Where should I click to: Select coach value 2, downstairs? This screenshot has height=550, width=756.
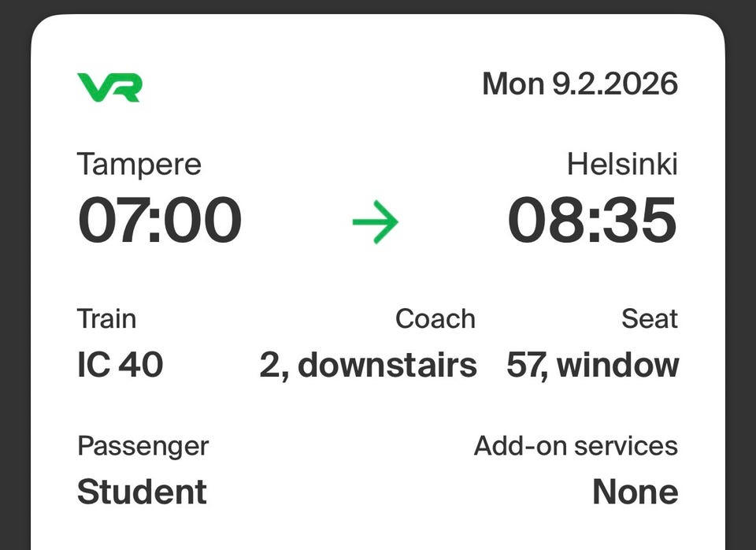(x=368, y=366)
